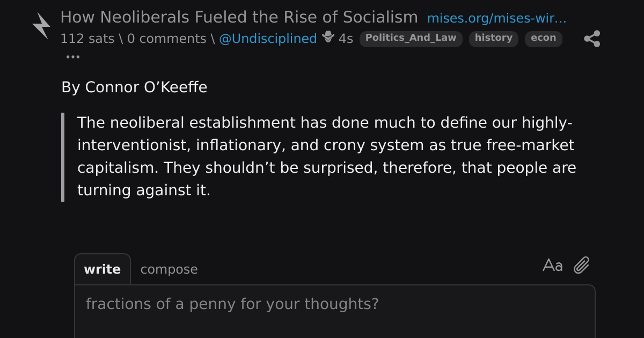Open the Politics_And_Law tag
The width and height of the screenshot is (644, 338).
point(411,39)
